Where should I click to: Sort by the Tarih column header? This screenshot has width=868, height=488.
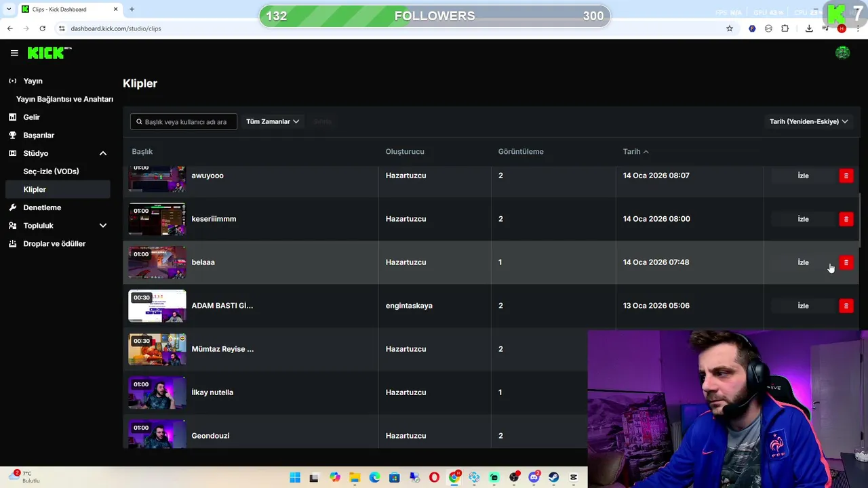pos(635,152)
